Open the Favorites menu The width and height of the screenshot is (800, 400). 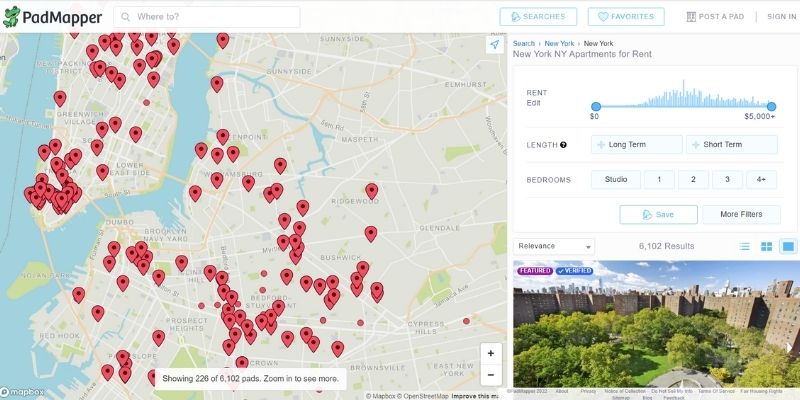click(x=626, y=17)
